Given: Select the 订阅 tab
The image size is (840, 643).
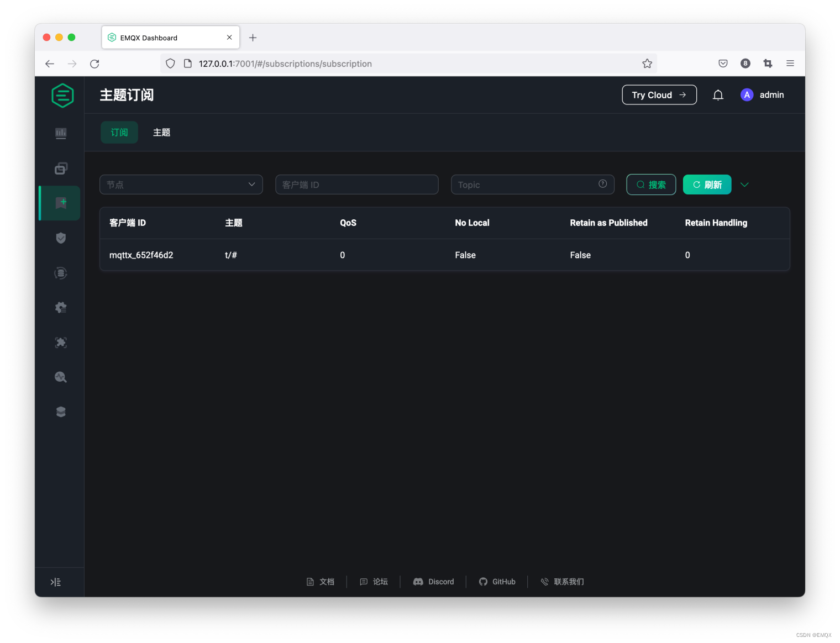Looking at the screenshot, I should click(119, 133).
